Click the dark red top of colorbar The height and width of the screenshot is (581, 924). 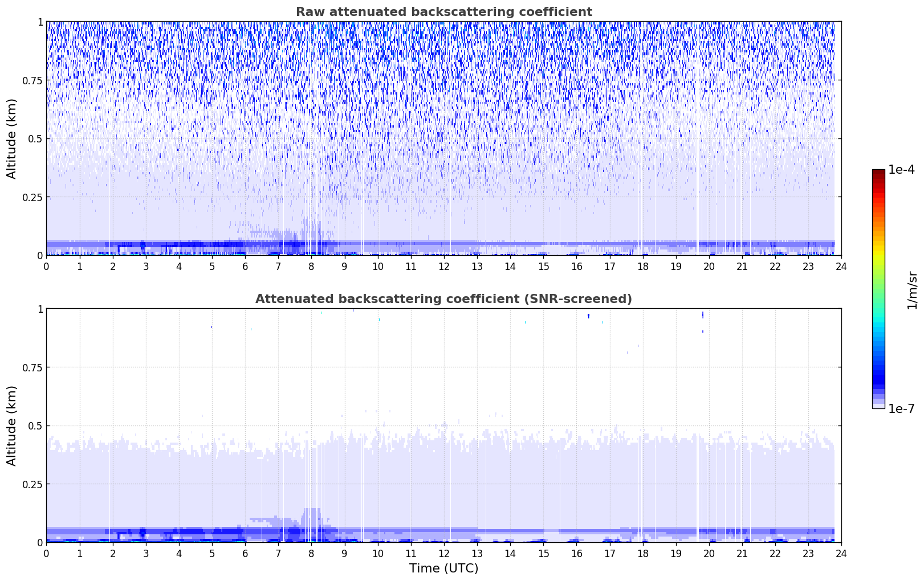click(878, 173)
